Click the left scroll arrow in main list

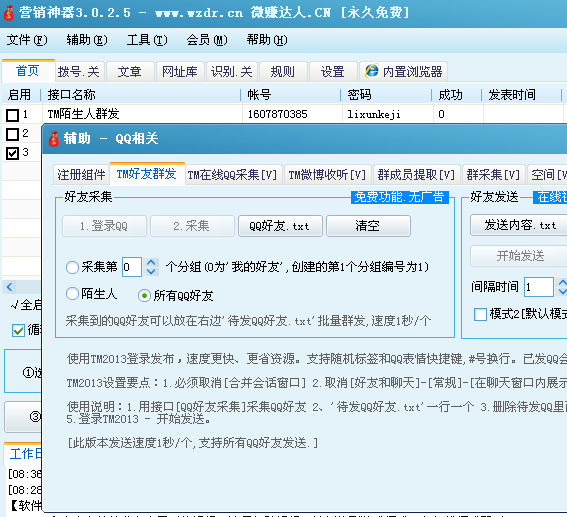pyautogui.click(x=10, y=287)
